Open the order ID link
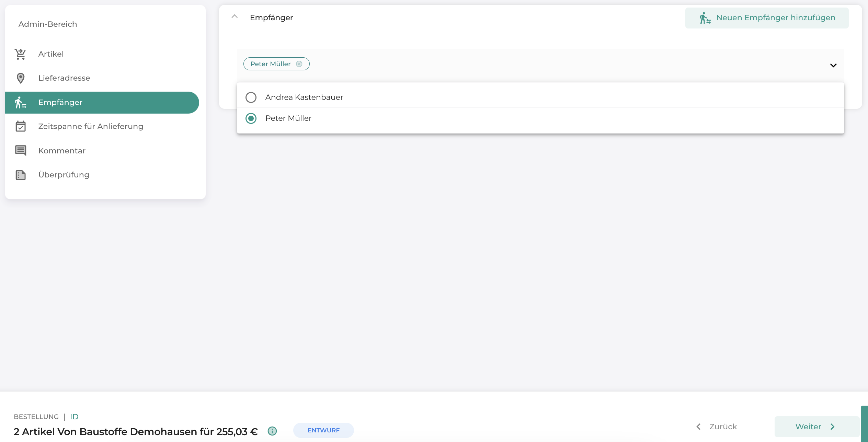Viewport: 868px width, 442px height. coord(74,417)
